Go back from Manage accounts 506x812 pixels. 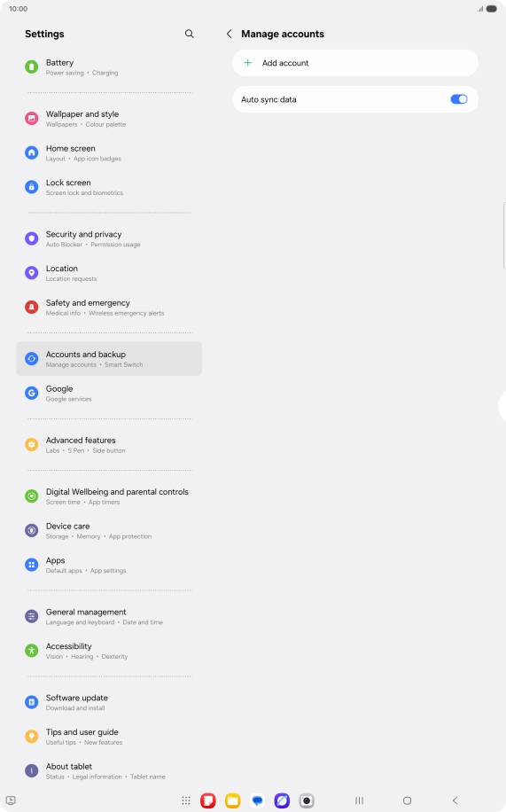[x=229, y=34]
